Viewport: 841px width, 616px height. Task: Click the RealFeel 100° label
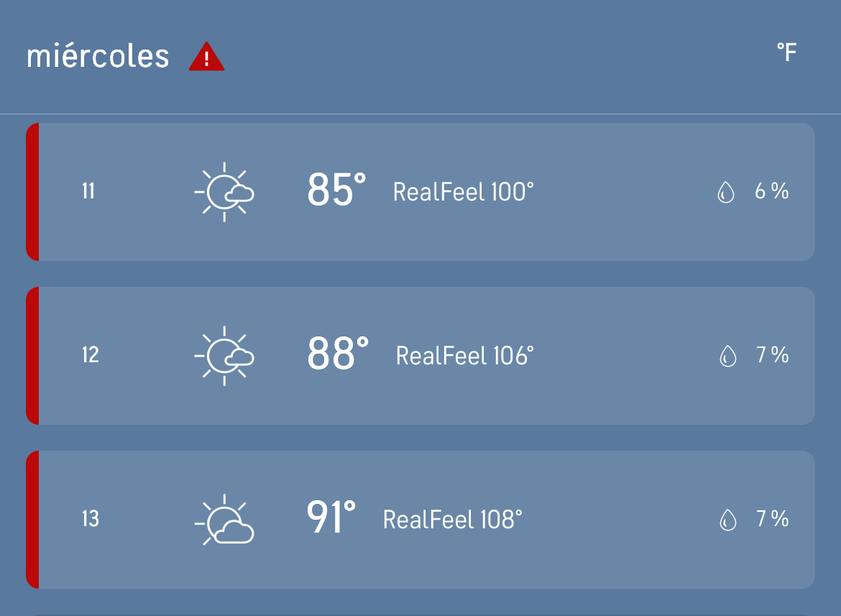click(x=464, y=192)
